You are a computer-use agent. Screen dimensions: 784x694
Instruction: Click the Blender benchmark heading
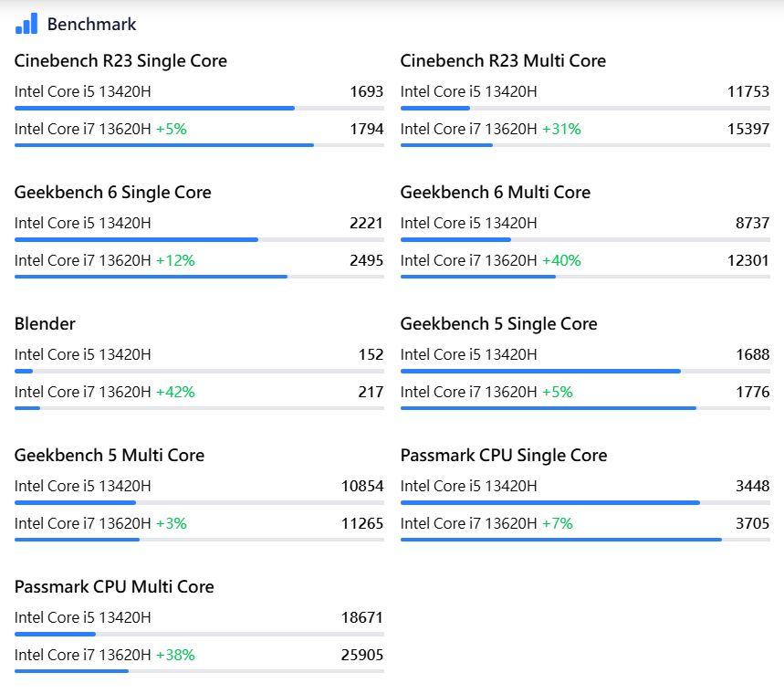point(45,324)
